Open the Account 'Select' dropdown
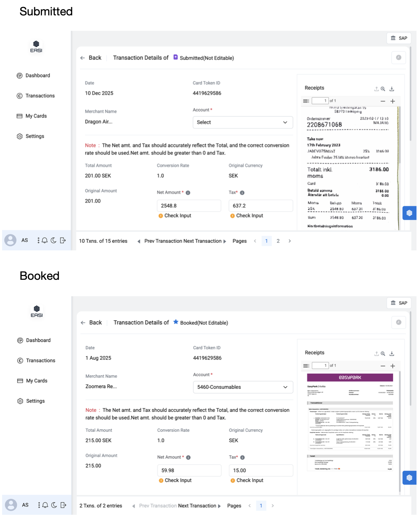This screenshot has height=519, width=420. (x=242, y=122)
